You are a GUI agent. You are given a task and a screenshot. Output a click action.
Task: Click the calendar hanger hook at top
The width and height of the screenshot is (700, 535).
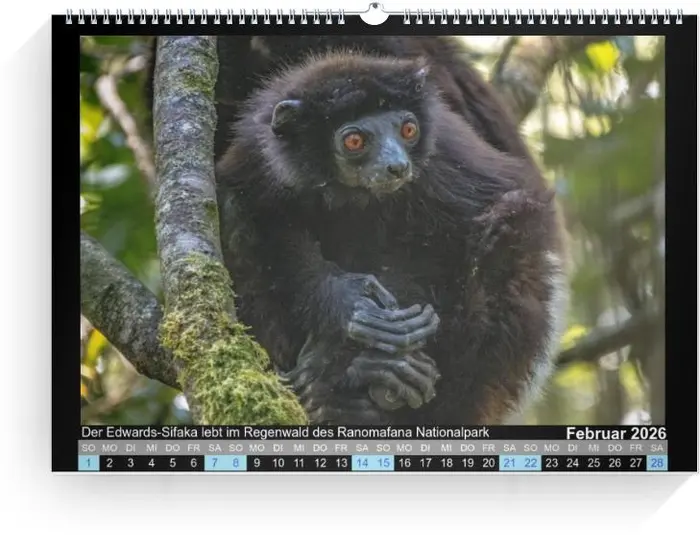point(373,14)
